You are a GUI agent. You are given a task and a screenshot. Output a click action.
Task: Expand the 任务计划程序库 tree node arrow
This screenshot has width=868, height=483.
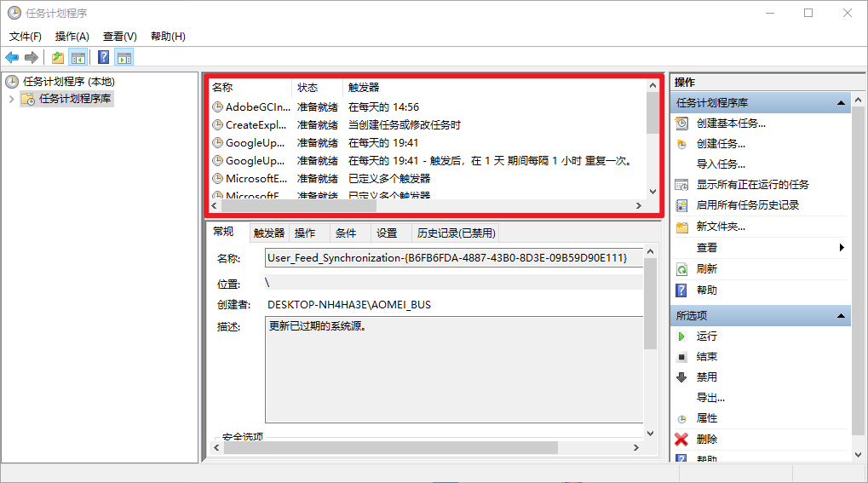[x=12, y=99]
